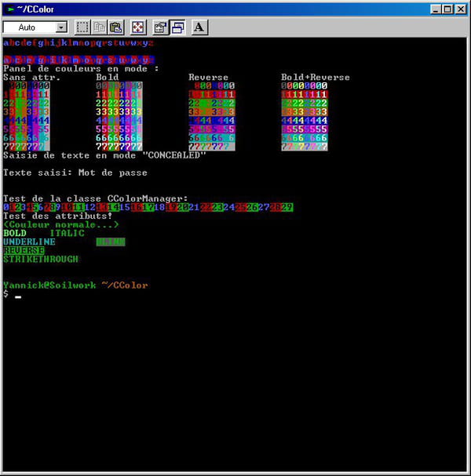Click the blue-red alphabet line at top
Viewport: 471px width, 476px height.
tap(78, 43)
